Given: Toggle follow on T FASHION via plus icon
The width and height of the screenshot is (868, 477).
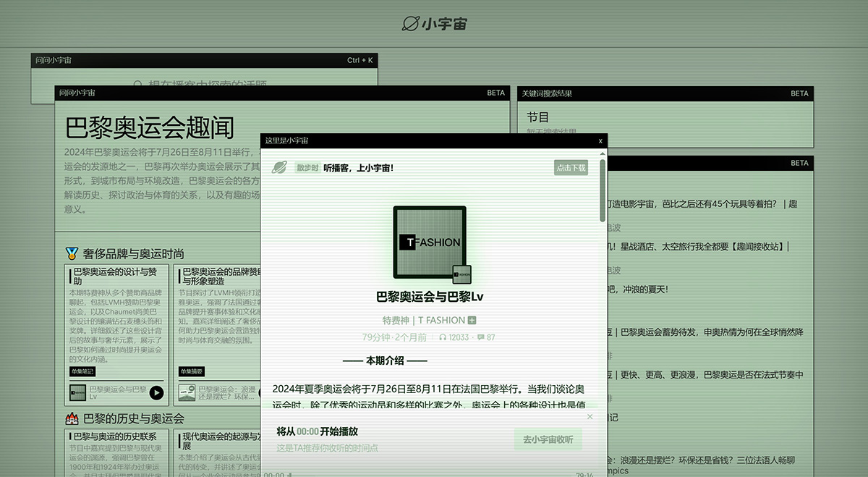Looking at the screenshot, I should click(x=470, y=320).
